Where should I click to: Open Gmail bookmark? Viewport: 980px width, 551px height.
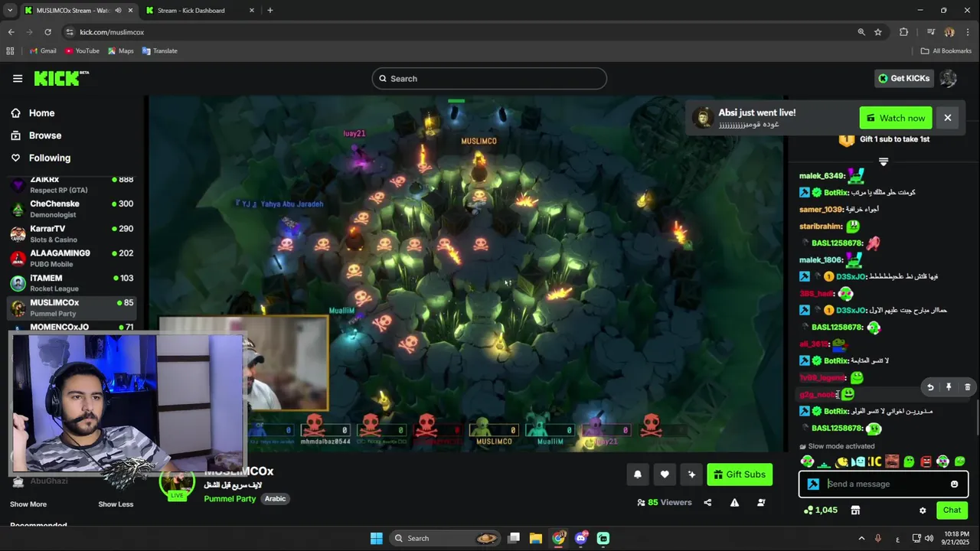43,51
